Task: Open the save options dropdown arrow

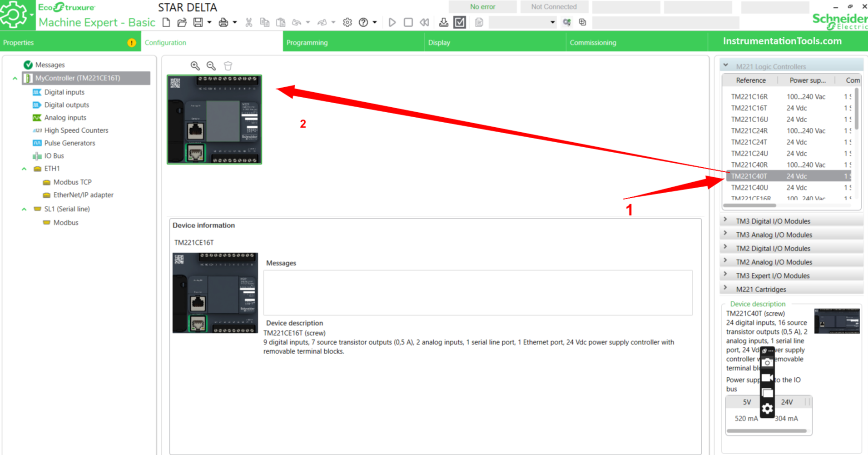Action: click(x=209, y=22)
